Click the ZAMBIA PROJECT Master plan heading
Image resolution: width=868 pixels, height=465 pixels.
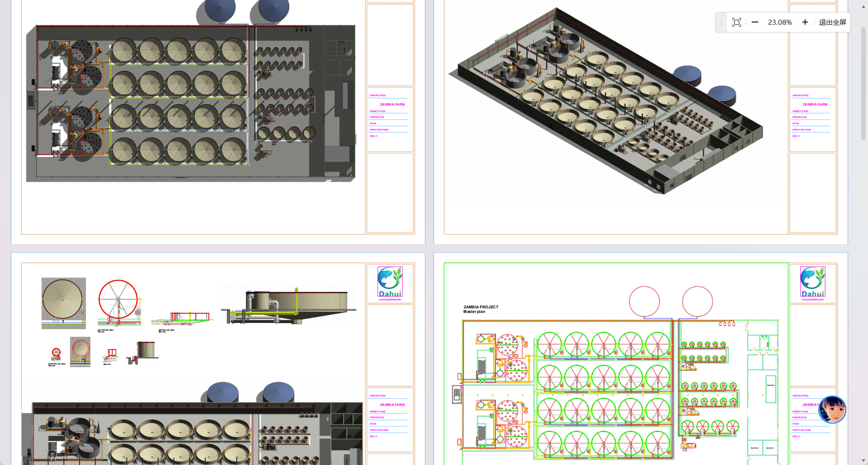pyautogui.click(x=480, y=309)
